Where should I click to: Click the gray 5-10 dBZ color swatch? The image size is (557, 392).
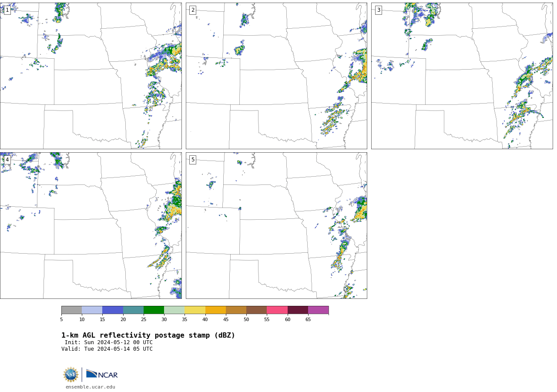coord(71,310)
